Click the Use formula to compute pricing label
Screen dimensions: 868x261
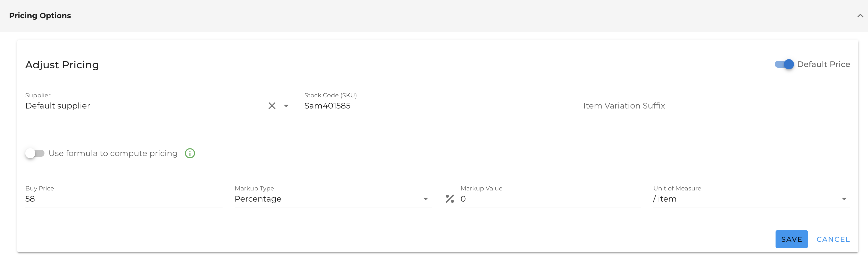click(113, 154)
